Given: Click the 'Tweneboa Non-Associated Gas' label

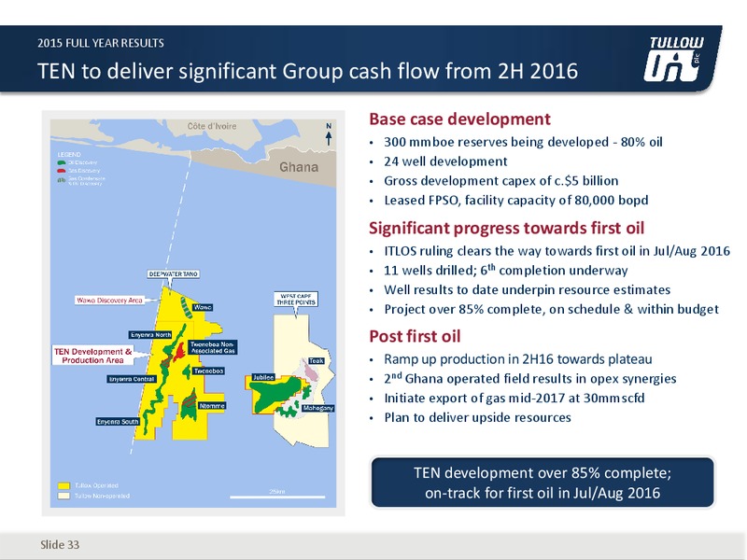Looking at the screenshot, I should click(x=213, y=347).
